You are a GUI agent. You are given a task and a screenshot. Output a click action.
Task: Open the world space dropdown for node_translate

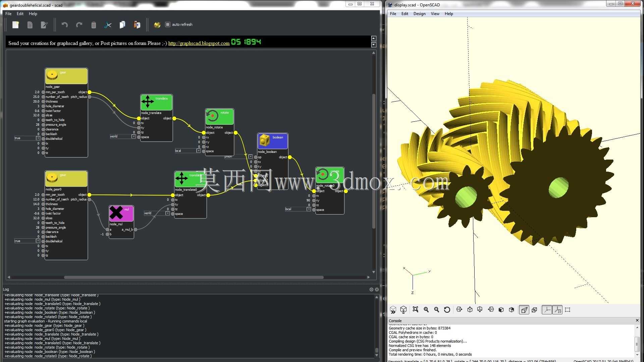click(x=123, y=136)
